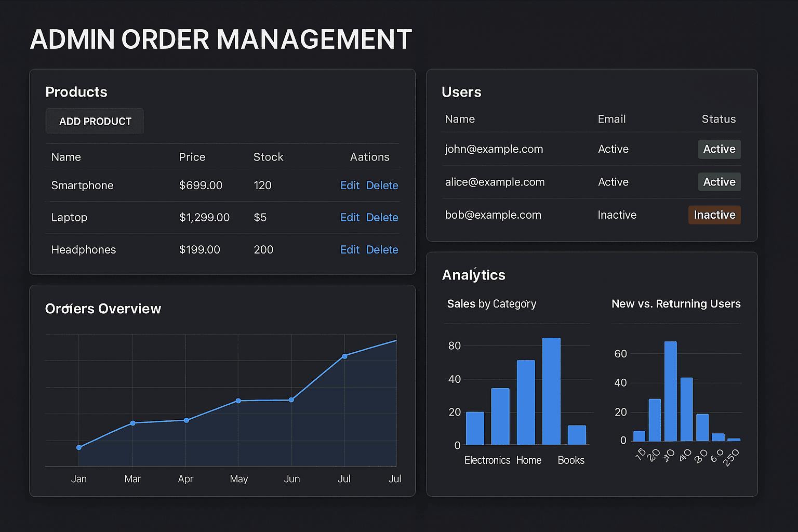Select the Smartphone row in Products table

tap(156, 185)
